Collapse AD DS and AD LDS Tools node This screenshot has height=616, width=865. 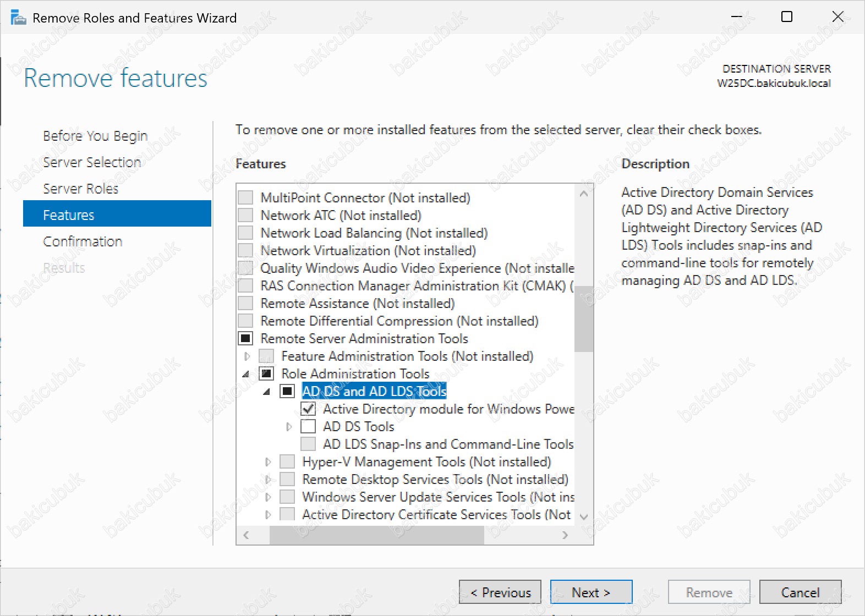coord(267,392)
